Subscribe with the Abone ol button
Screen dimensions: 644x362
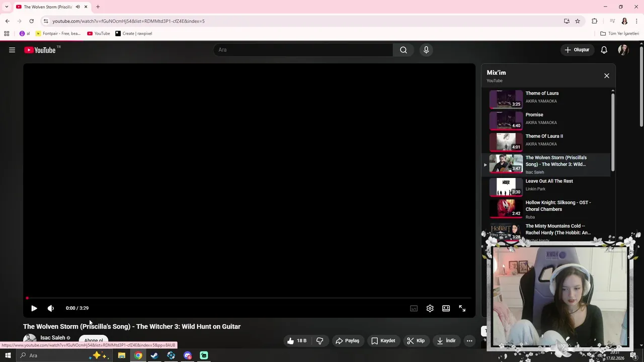click(x=94, y=340)
